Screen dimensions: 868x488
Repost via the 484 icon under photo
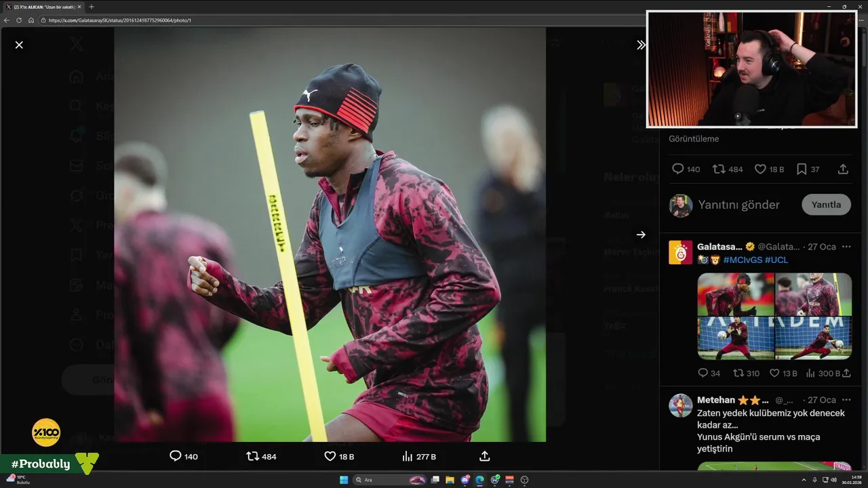point(262,456)
